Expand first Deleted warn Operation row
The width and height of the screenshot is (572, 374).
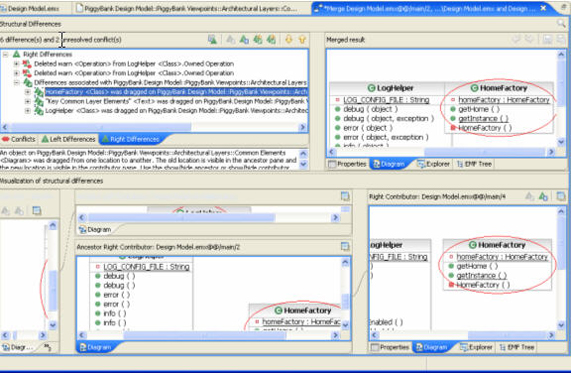(16, 64)
